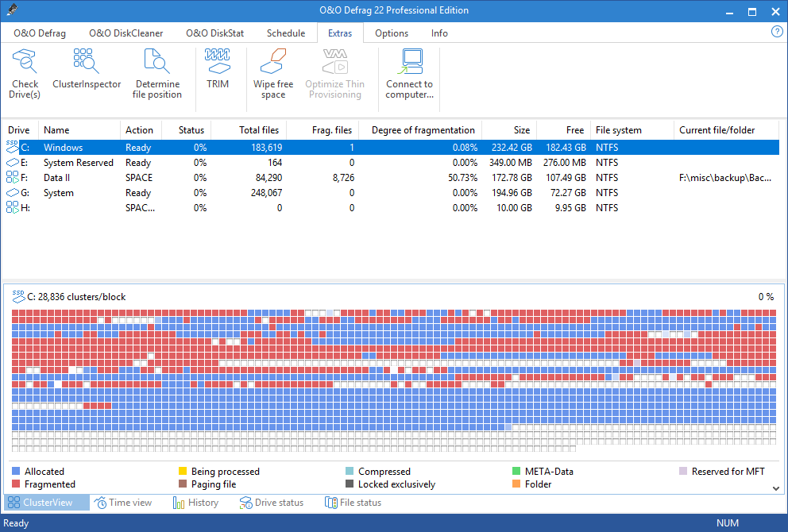Select the Data II drive row
This screenshot has height=532, width=788.
tap(392, 177)
